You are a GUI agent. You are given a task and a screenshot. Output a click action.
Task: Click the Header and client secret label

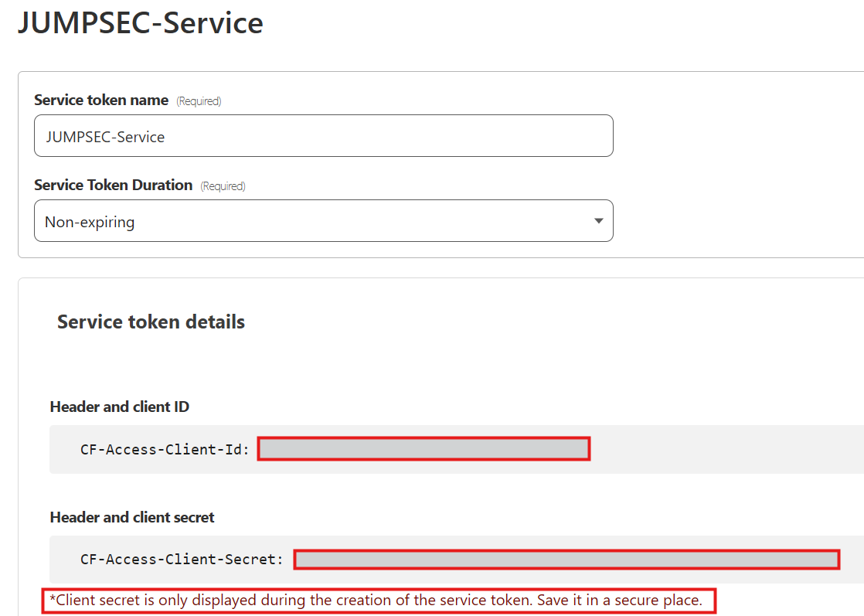click(132, 517)
